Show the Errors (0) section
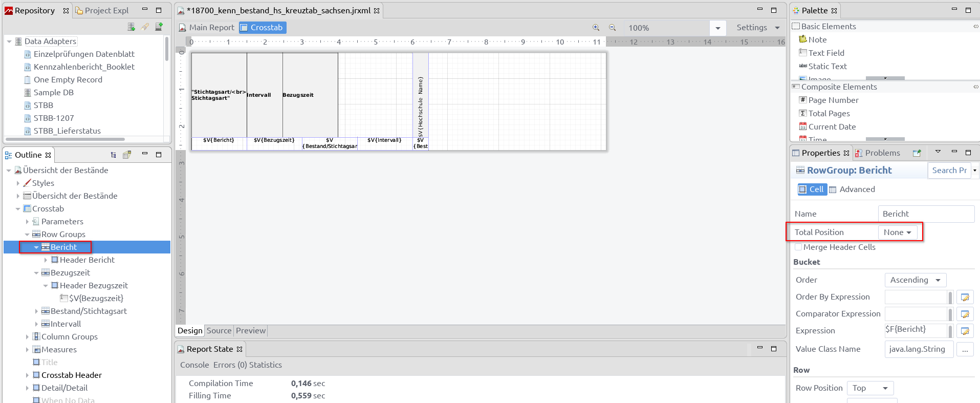The image size is (980, 403). point(230,365)
